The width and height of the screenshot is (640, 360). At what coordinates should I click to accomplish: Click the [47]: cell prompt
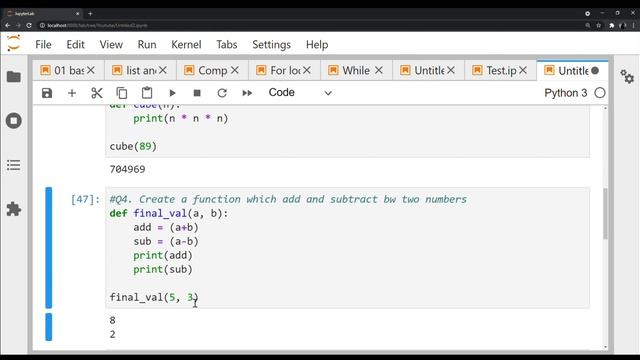coord(85,199)
